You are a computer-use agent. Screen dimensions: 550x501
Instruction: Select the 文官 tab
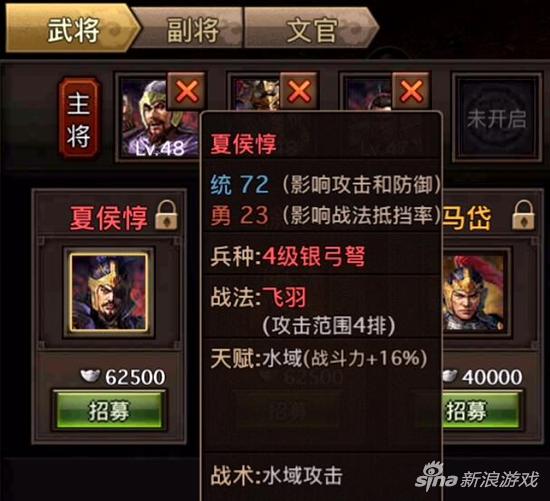pos(311,29)
